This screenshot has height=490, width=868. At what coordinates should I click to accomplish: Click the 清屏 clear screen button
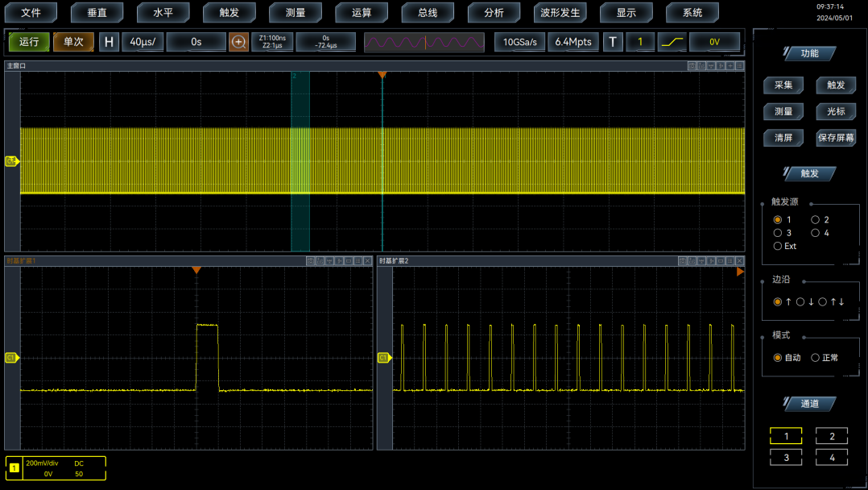tap(783, 138)
